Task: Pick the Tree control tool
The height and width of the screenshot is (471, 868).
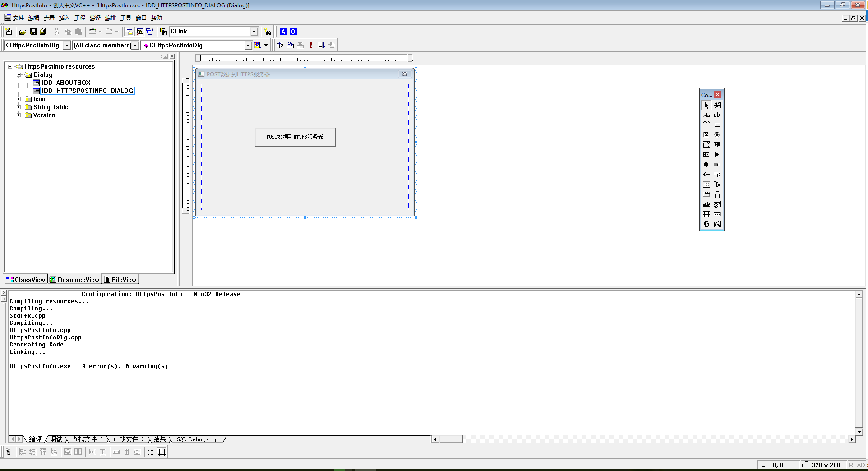Action: point(717,185)
